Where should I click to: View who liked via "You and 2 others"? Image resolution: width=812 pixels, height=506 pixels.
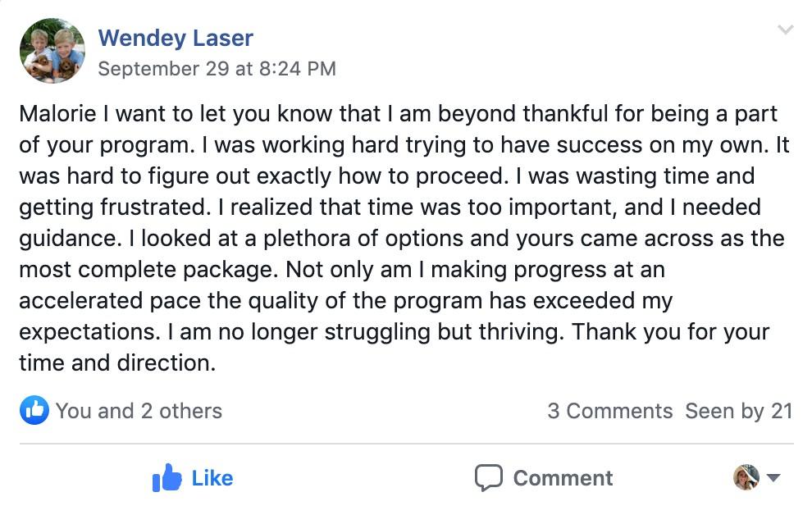pos(139,411)
